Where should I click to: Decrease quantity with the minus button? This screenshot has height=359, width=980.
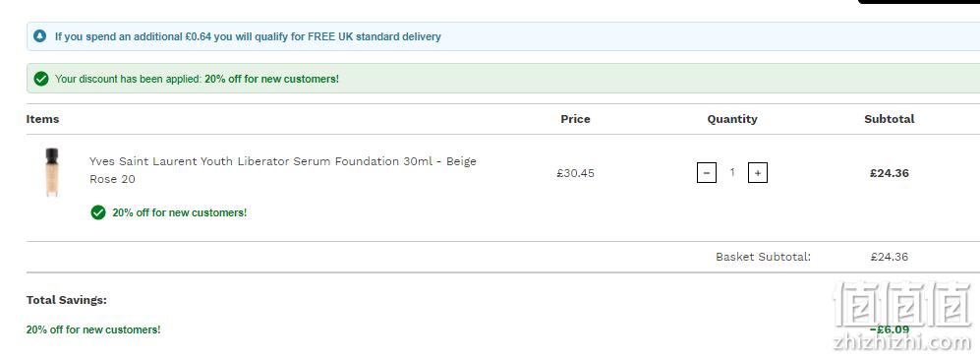pos(707,173)
